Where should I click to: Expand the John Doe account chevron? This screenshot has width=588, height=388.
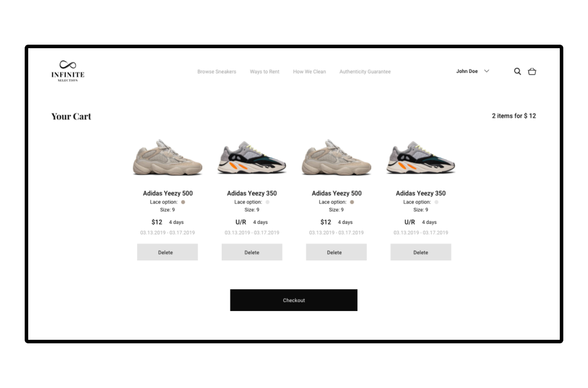point(486,71)
